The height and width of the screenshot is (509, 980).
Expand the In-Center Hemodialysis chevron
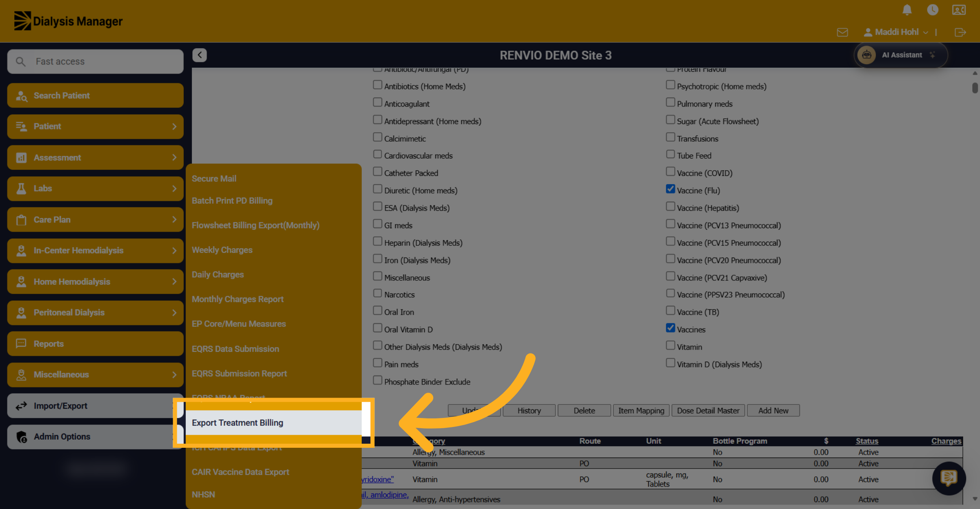pyautogui.click(x=174, y=251)
